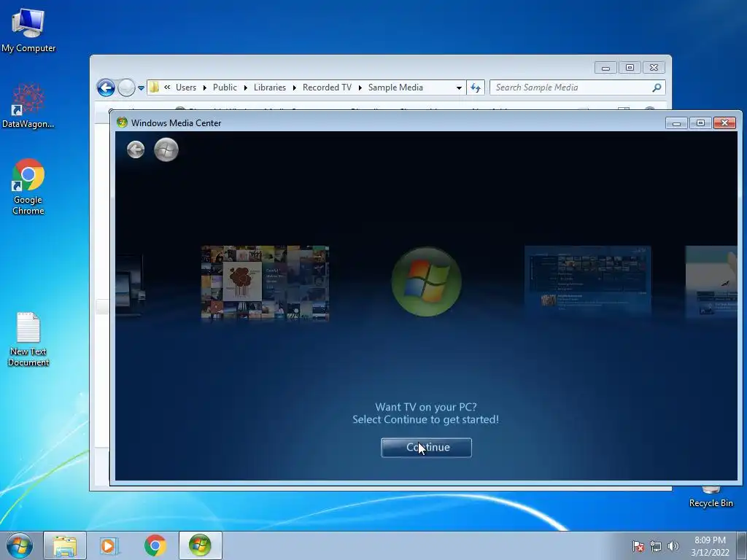Click the search magnifier icon
Viewport: 747px width, 560px height.
pyautogui.click(x=657, y=87)
